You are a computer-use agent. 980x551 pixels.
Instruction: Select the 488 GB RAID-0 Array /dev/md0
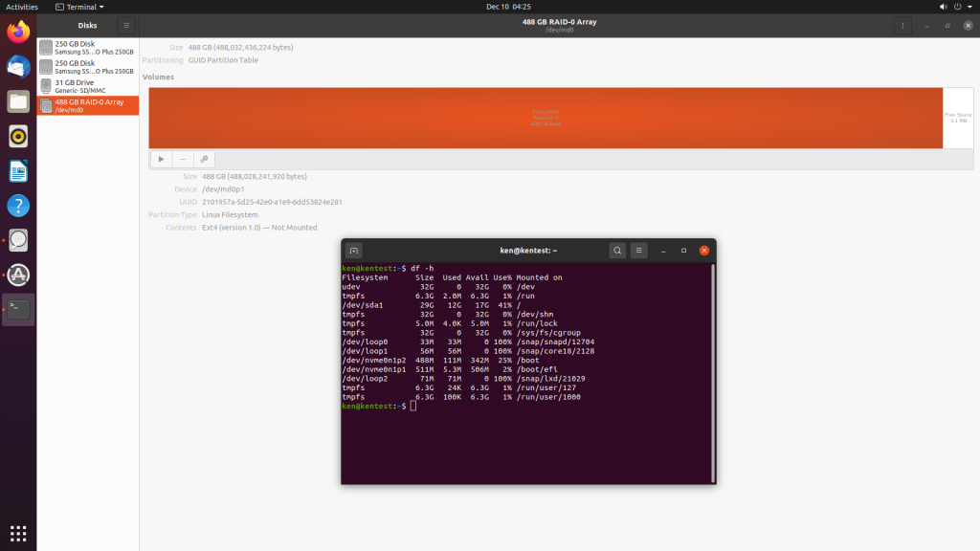(87, 105)
